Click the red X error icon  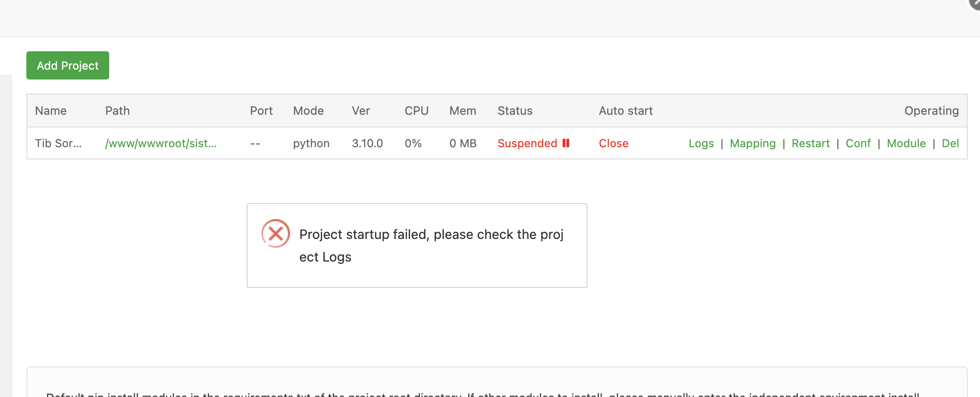[276, 233]
